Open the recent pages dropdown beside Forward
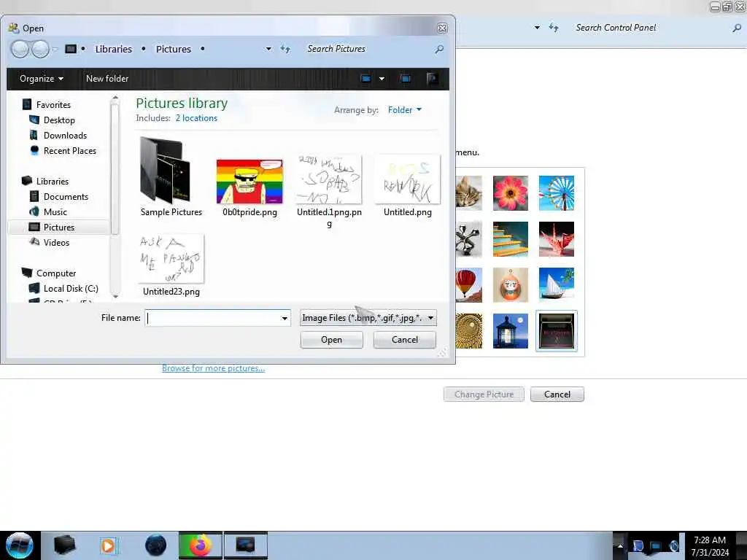This screenshot has height=560, width=747. [x=55, y=49]
